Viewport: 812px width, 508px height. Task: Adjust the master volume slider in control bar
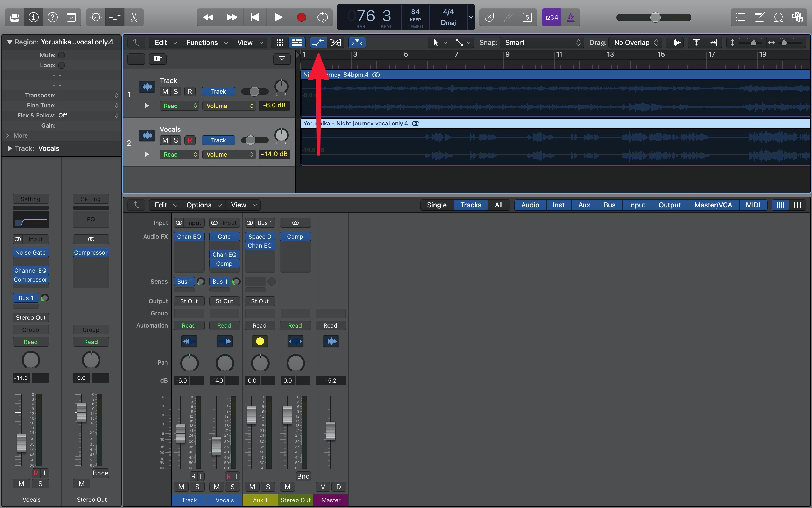(655, 17)
